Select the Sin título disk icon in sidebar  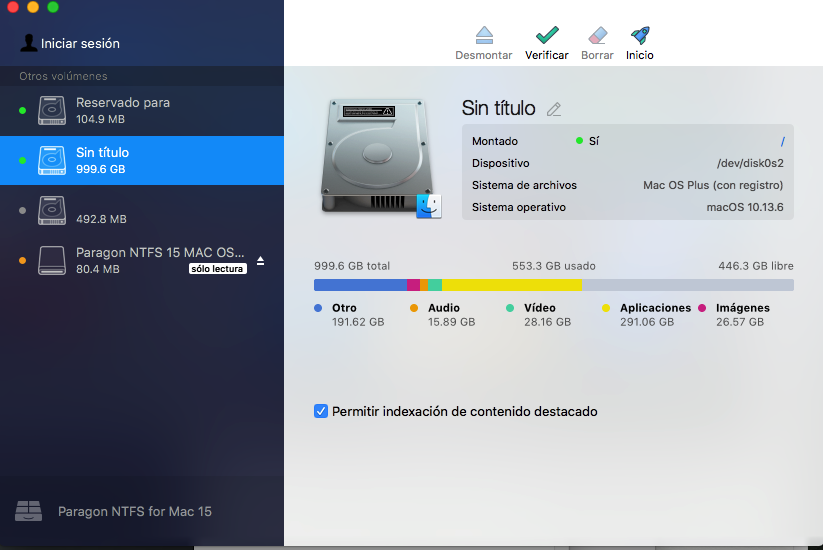[x=52, y=160]
